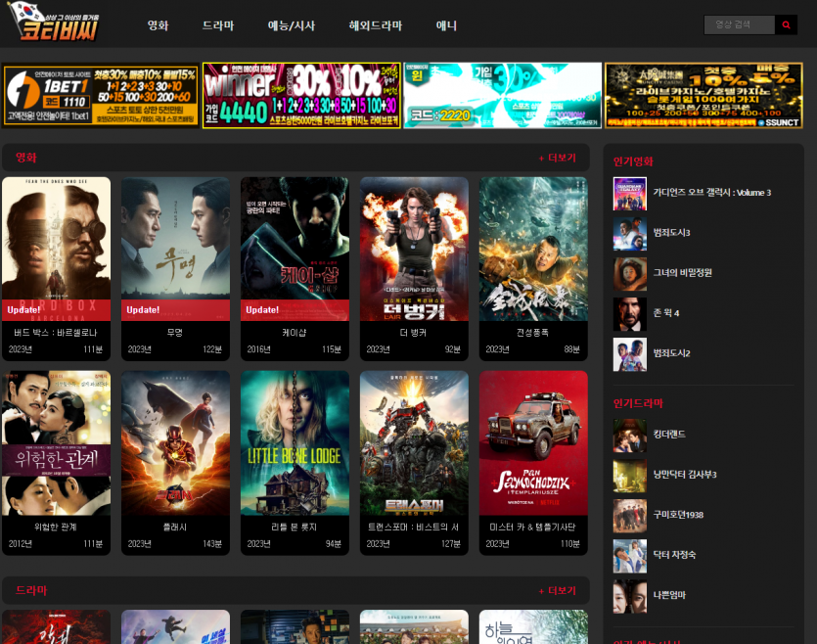Select the 나쁜엄마 thumbnail icon
Screen dimensions: 817x644
pyautogui.click(x=629, y=595)
